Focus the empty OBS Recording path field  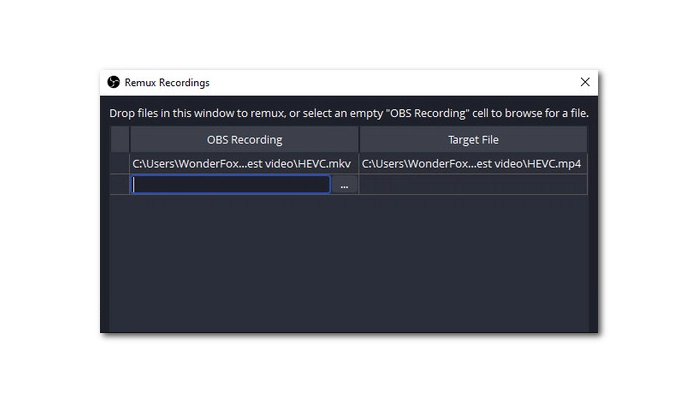pos(231,184)
